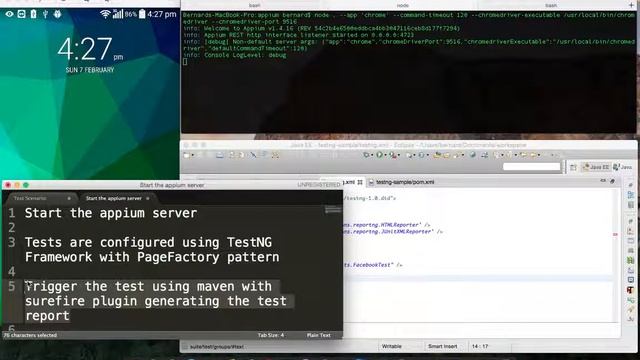Image resolution: width=640 pixels, height=360 pixels.
Task: Switch to the Java perspective
Action: point(623,167)
